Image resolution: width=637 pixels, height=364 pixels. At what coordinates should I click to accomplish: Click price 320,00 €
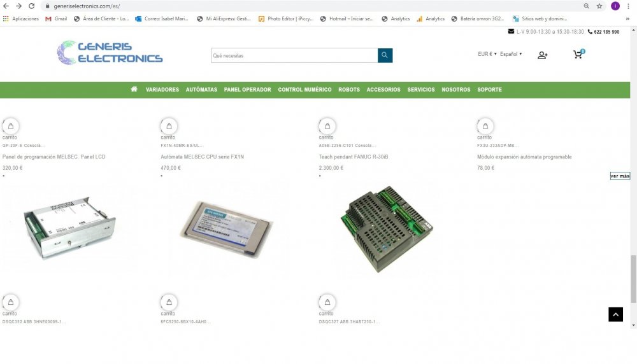pos(13,167)
